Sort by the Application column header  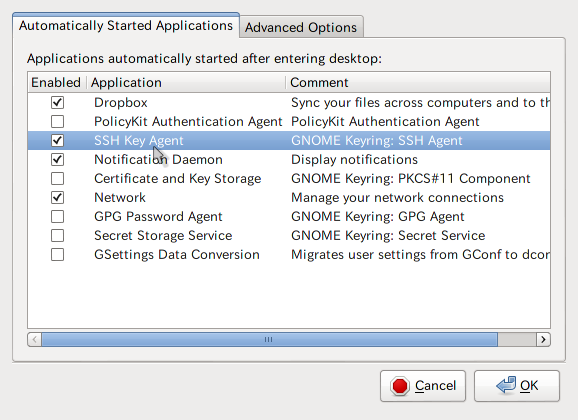pyautogui.click(x=186, y=82)
